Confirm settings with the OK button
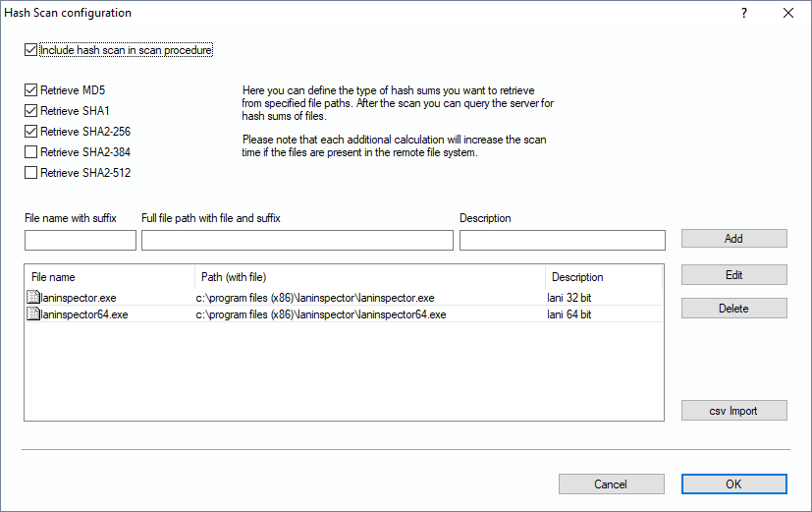Screen dimensions: 812x512 pos(733,484)
